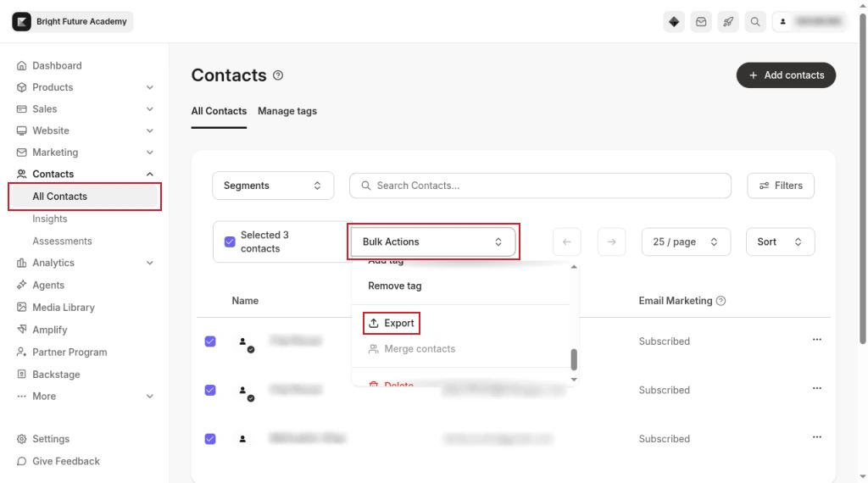The height and width of the screenshot is (483, 868).
Task: Click the Website monitor icon in sidebar
Action: (x=21, y=130)
